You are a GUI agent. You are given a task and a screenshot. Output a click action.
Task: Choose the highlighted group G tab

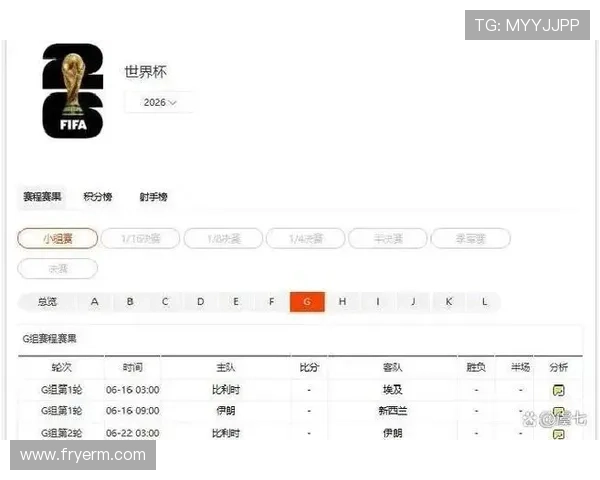coord(307,302)
